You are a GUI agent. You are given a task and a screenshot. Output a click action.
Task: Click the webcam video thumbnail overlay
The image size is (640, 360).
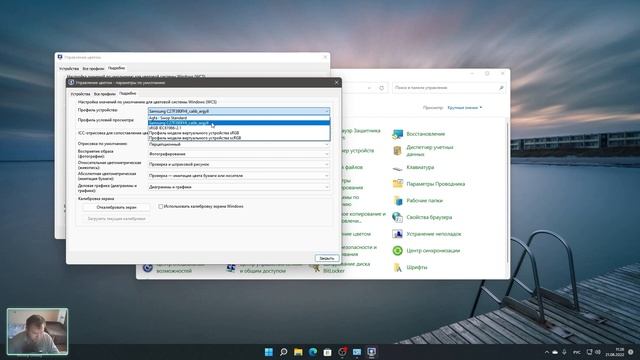(38, 331)
